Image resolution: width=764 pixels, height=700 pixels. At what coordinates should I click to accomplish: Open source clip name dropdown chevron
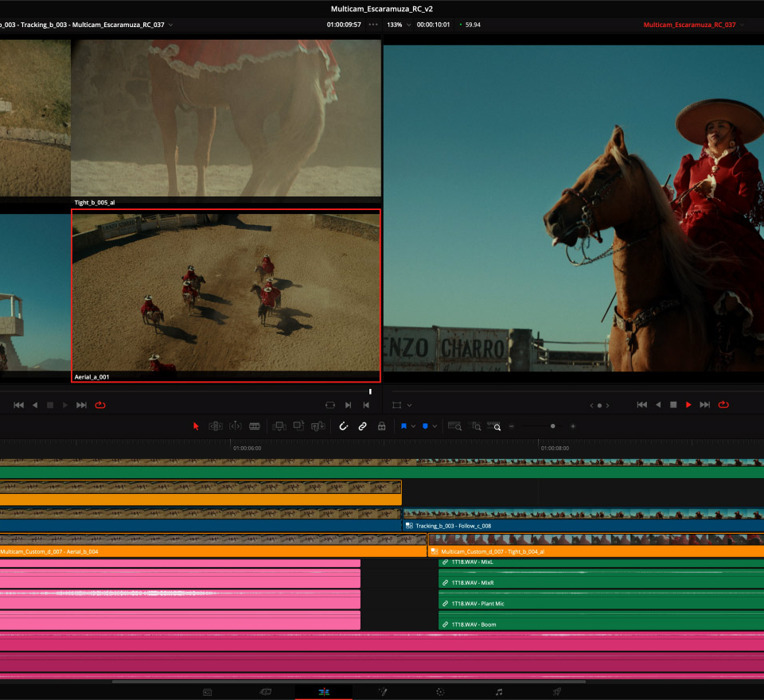[x=170, y=25]
